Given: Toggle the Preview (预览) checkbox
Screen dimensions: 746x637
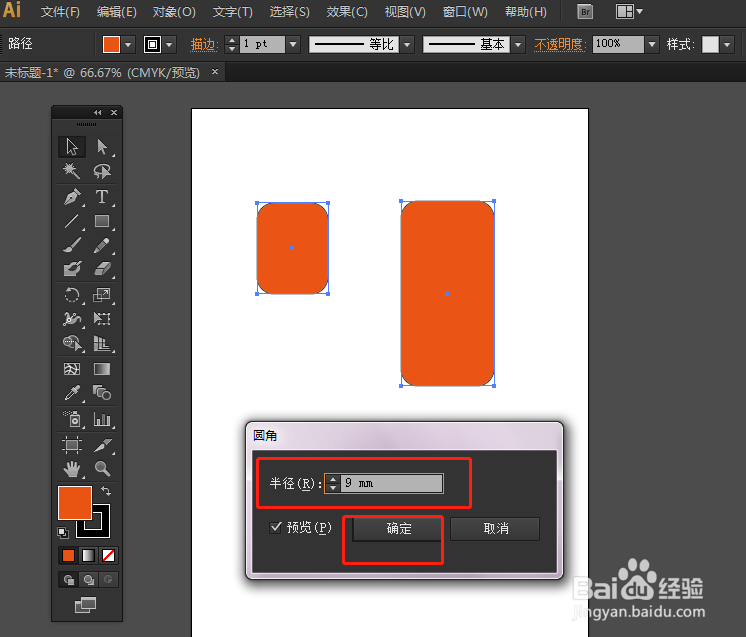Looking at the screenshot, I should coord(275,527).
